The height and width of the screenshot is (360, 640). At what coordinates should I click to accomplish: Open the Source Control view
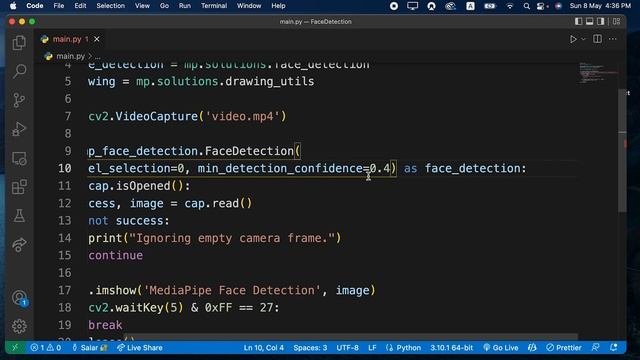pos(19,100)
